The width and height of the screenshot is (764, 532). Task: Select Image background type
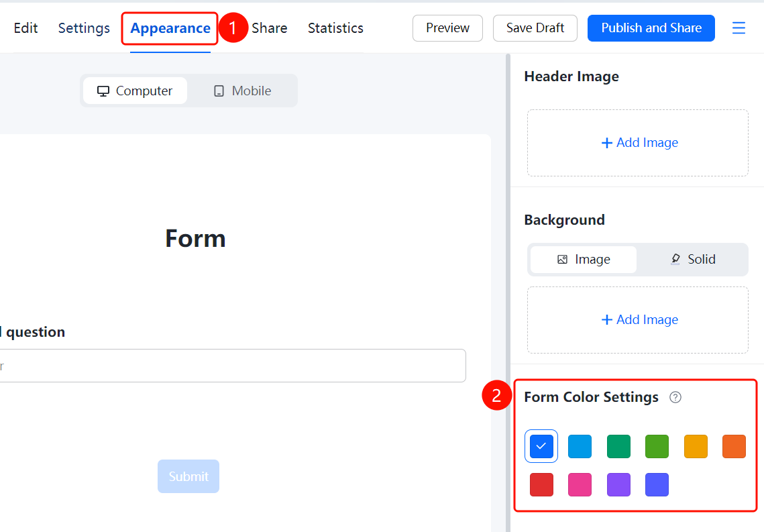point(584,259)
